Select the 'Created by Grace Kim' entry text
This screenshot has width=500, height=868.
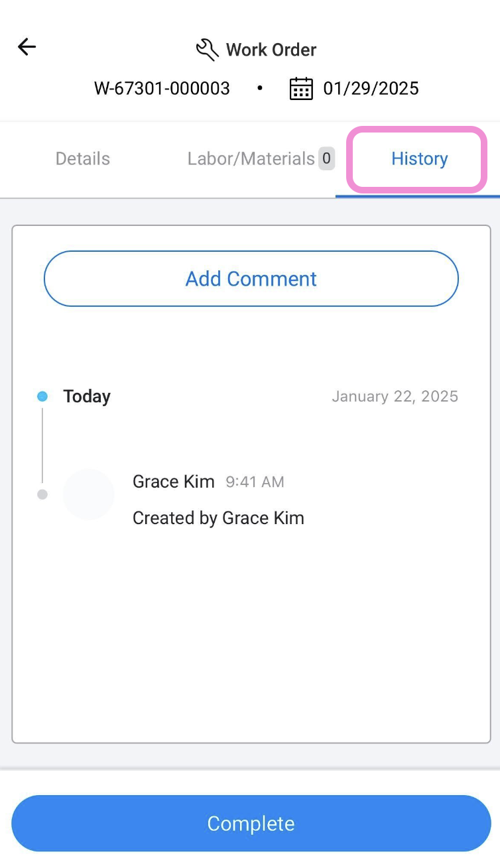pyautogui.click(x=218, y=518)
